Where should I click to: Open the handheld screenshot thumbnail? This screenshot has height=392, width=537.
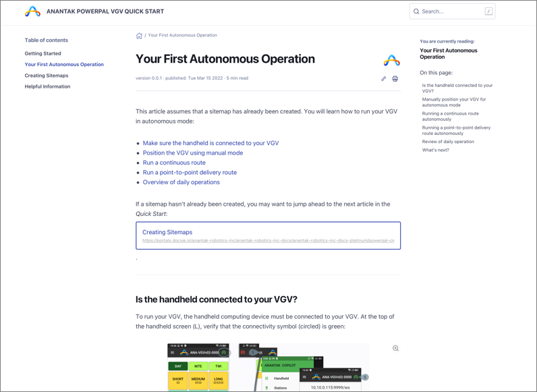268,367
